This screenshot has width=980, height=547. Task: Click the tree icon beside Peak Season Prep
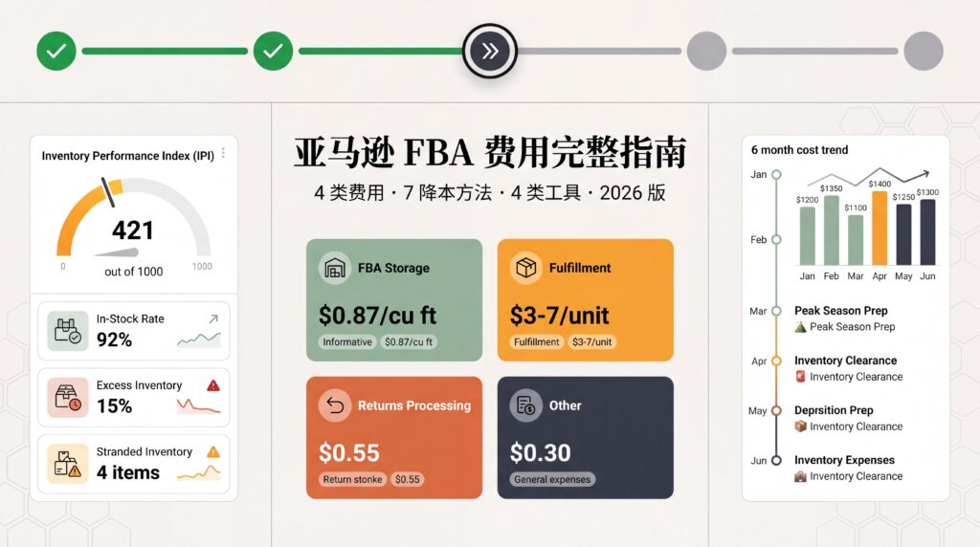click(x=800, y=327)
